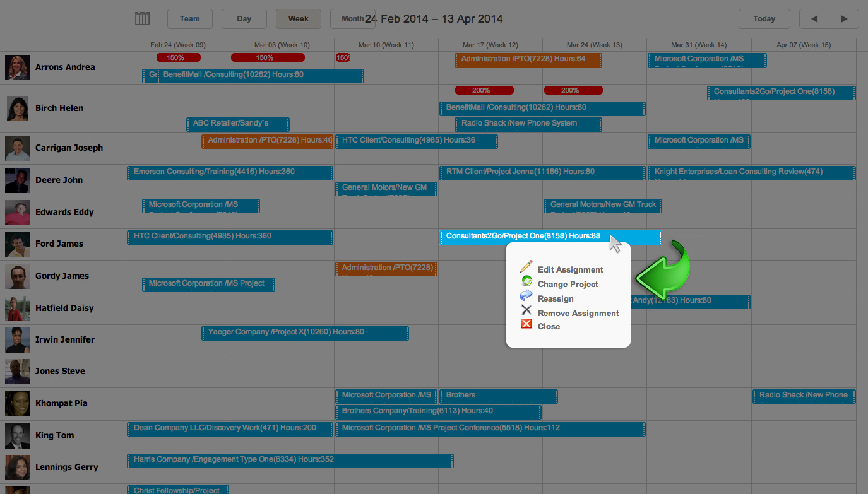This screenshot has height=494, width=868.
Task: Click the pencil Edit Assignment icon
Action: [526, 268]
